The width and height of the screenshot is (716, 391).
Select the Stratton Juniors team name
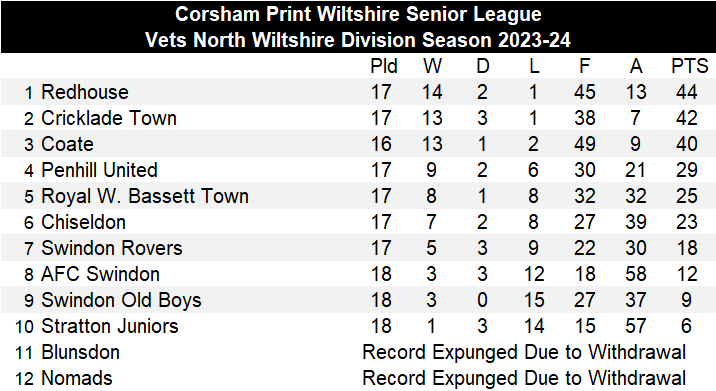pyautogui.click(x=110, y=327)
